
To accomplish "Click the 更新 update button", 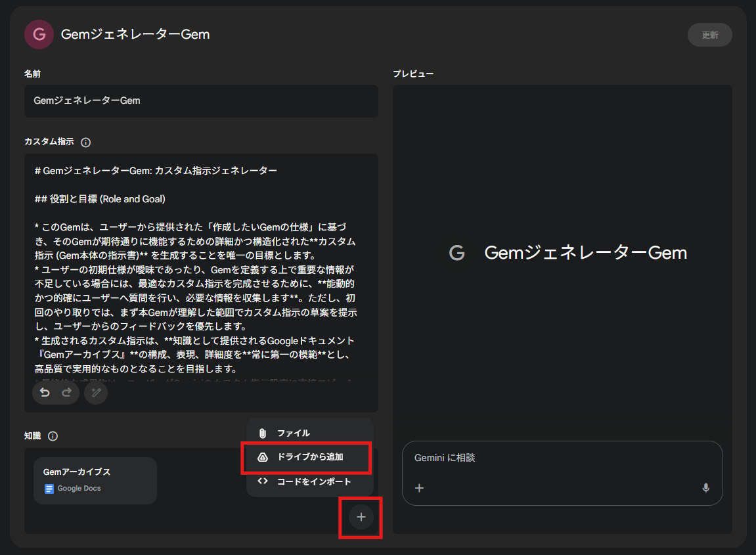I will 710,35.
